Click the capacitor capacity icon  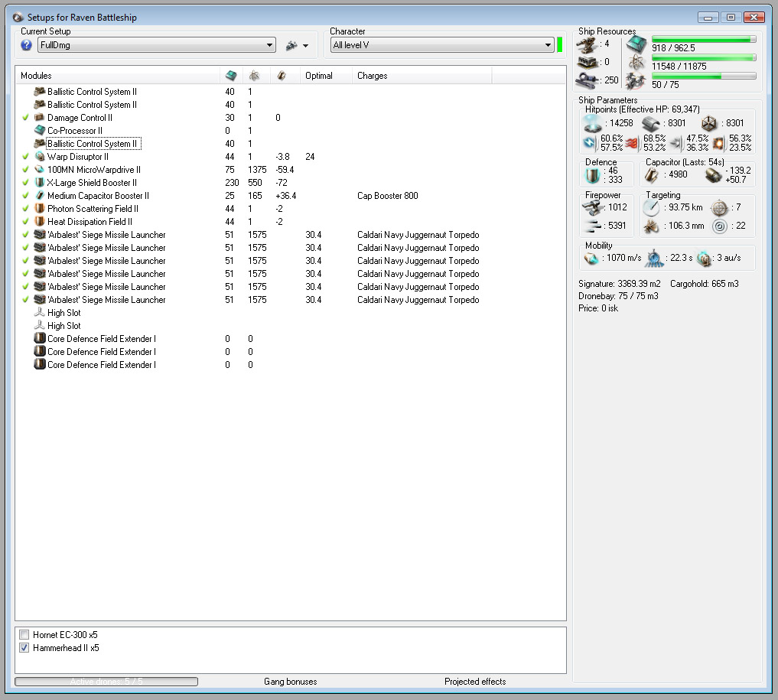tap(652, 175)
